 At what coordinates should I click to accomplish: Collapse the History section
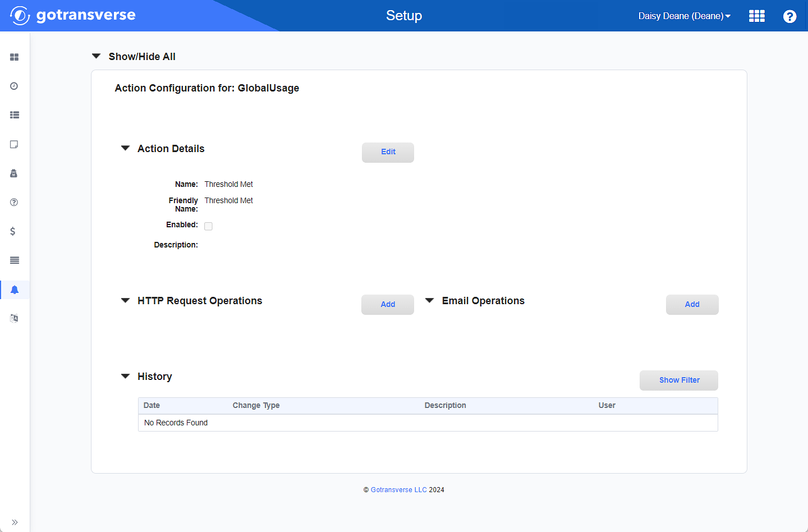point(126,376)
